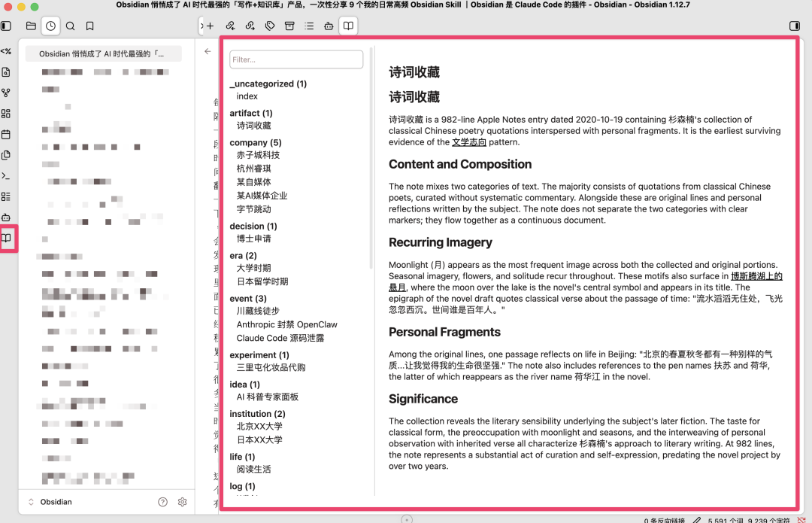Click the stacked-documents ribbon icon
Screen dimensions: 812x523
coord(6,155)
